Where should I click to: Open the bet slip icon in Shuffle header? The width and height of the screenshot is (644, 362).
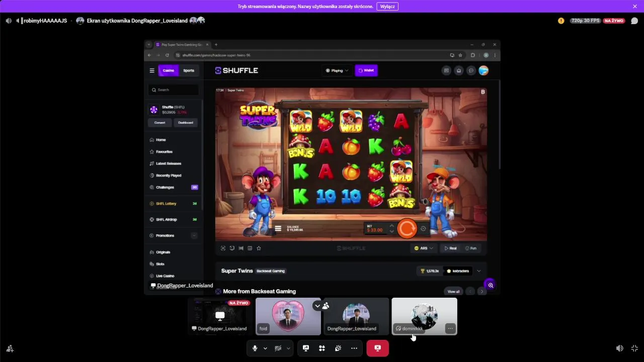pyautogui.click(x=446, y=70)
